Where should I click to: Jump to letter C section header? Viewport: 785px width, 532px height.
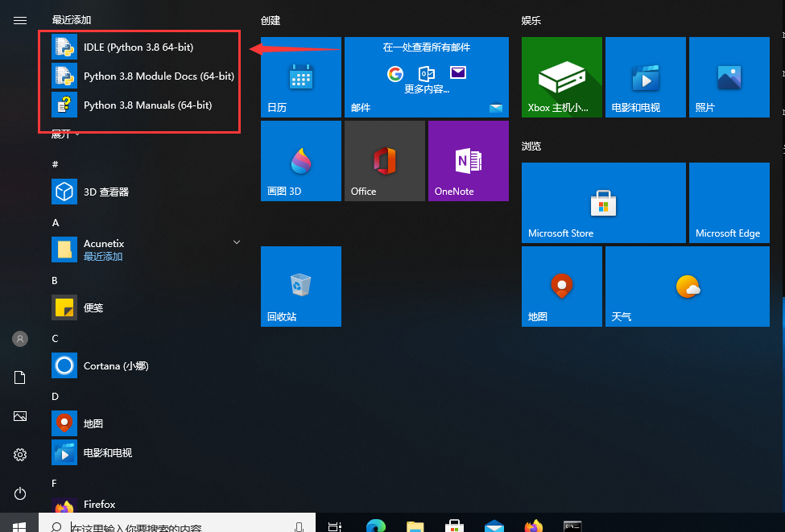(x=56, y=338)
